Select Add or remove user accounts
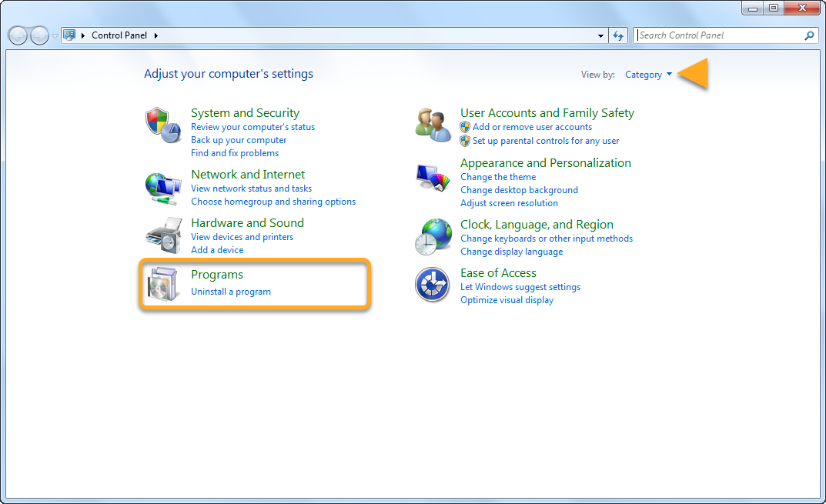 point(532,127)
